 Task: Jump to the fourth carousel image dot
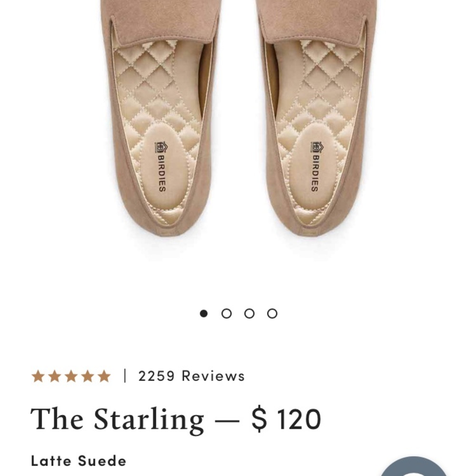(272, 313)
